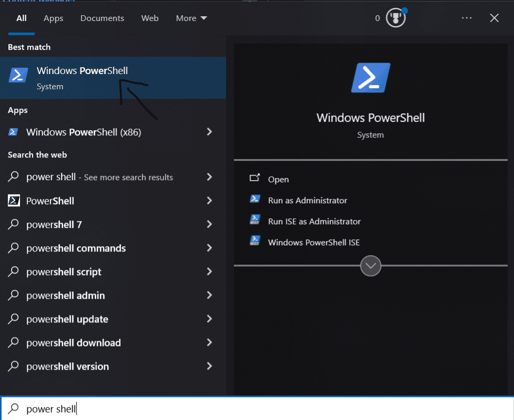Click See more search results link

point(128,177)
